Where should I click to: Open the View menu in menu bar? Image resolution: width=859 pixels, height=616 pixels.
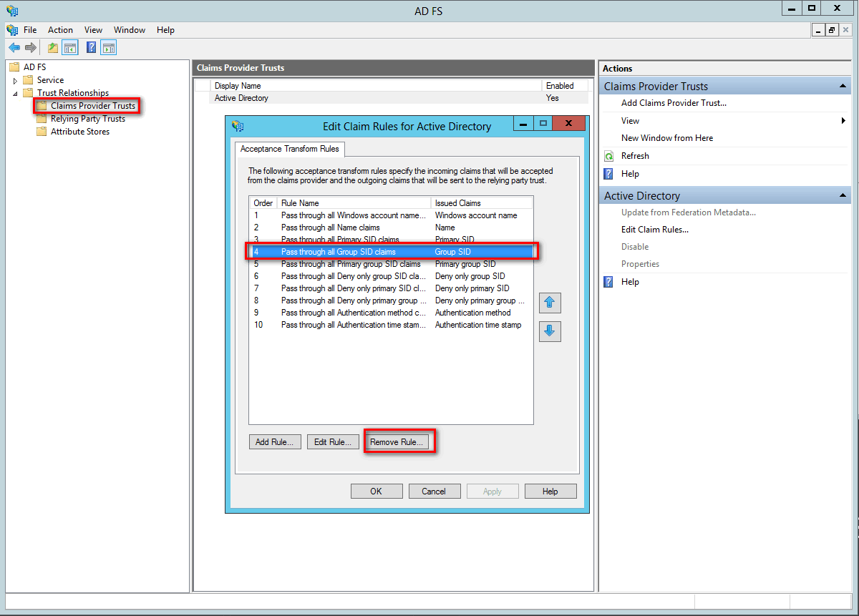(x=93, y=30)
